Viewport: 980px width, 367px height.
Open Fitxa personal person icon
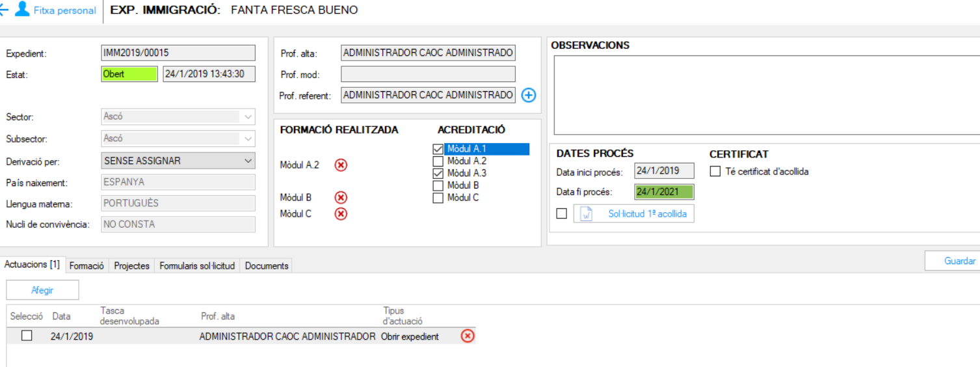click(22, 10)
